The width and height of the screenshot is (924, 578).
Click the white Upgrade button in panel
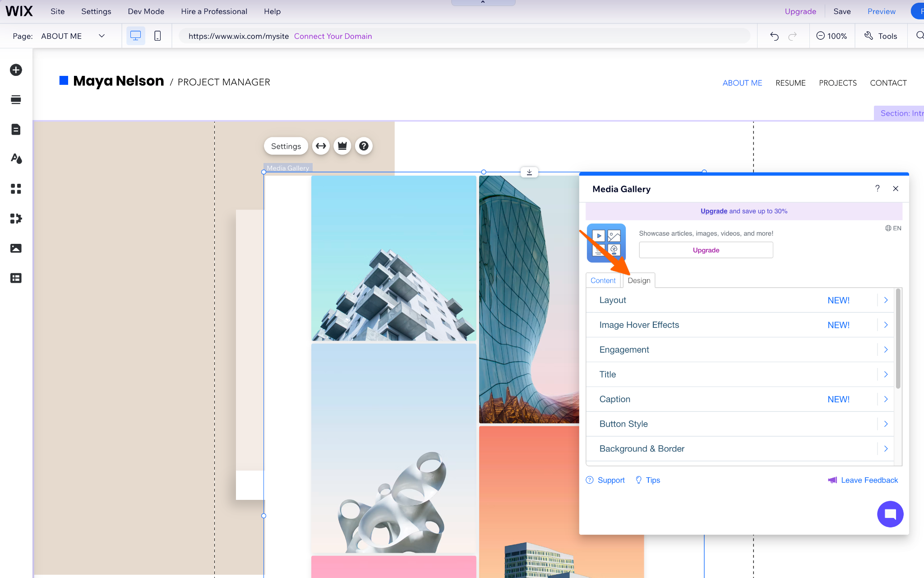click(706, 250)
